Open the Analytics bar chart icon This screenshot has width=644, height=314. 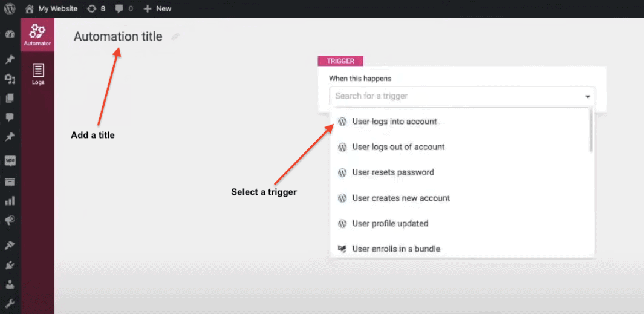10,201
